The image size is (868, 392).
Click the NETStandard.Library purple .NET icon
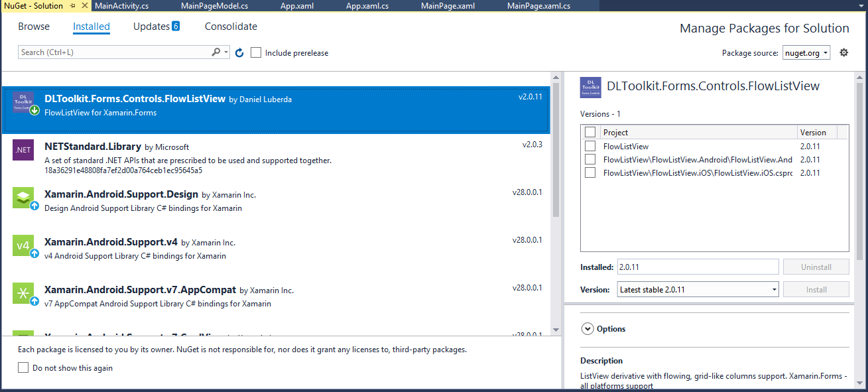(22, 150)
